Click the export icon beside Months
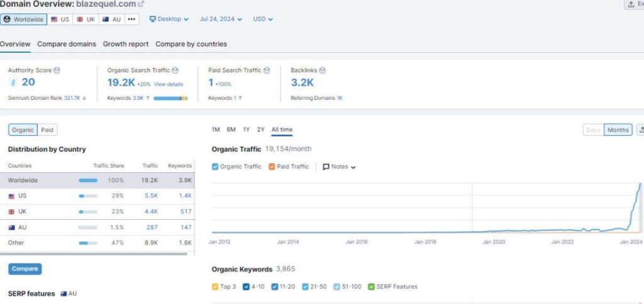644x304 pixels. click(x=640, y=130)
